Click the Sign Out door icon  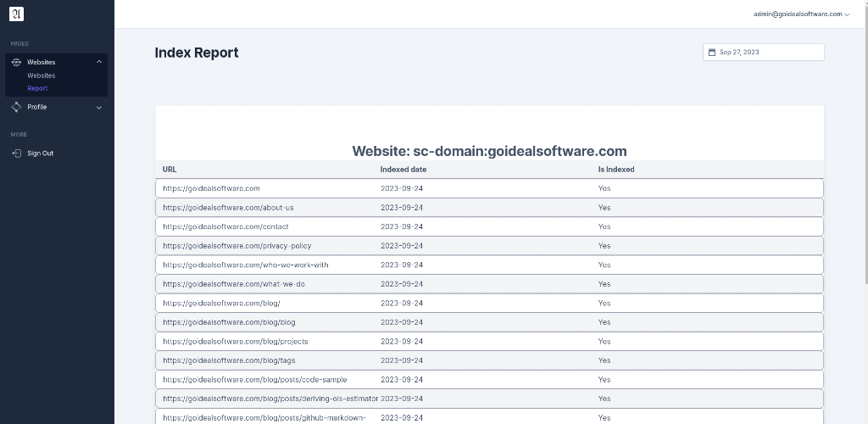(16, 153)
